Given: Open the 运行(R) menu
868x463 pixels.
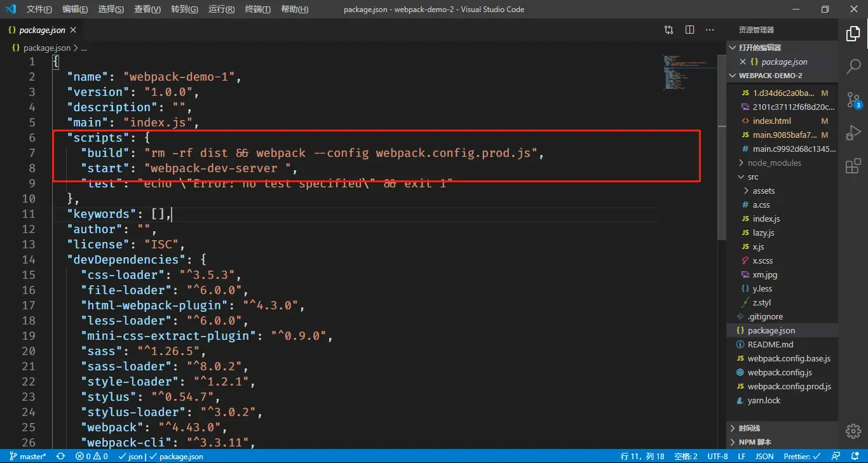Looking at the screenshot, I should point(221,10).
